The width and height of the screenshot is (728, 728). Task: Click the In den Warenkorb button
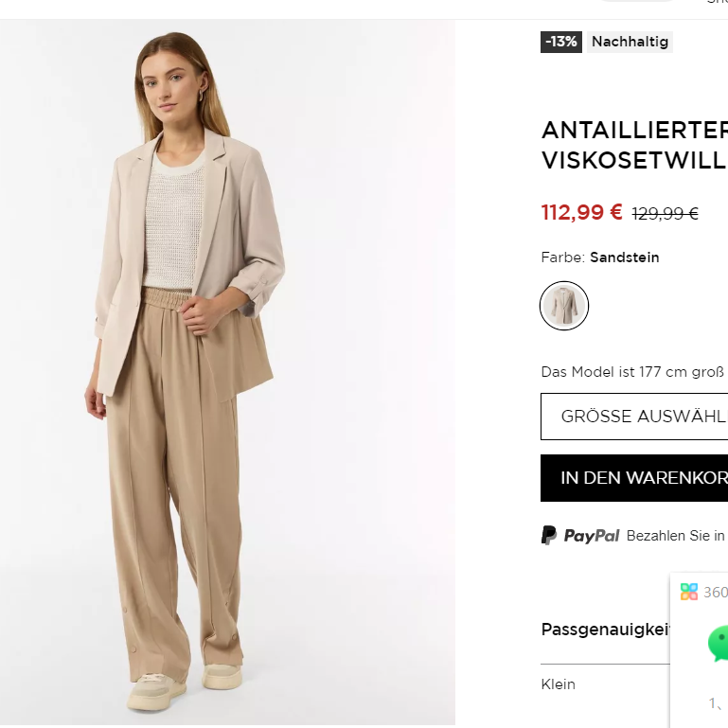634,477
